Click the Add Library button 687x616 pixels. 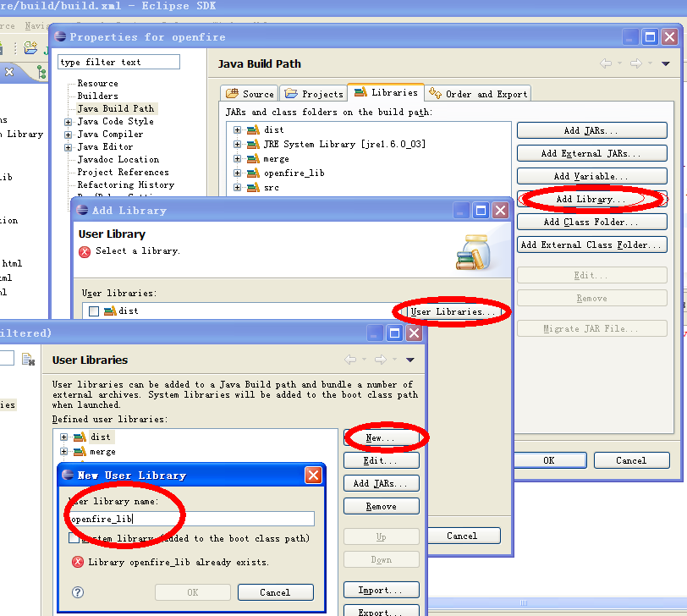[591, 199]
